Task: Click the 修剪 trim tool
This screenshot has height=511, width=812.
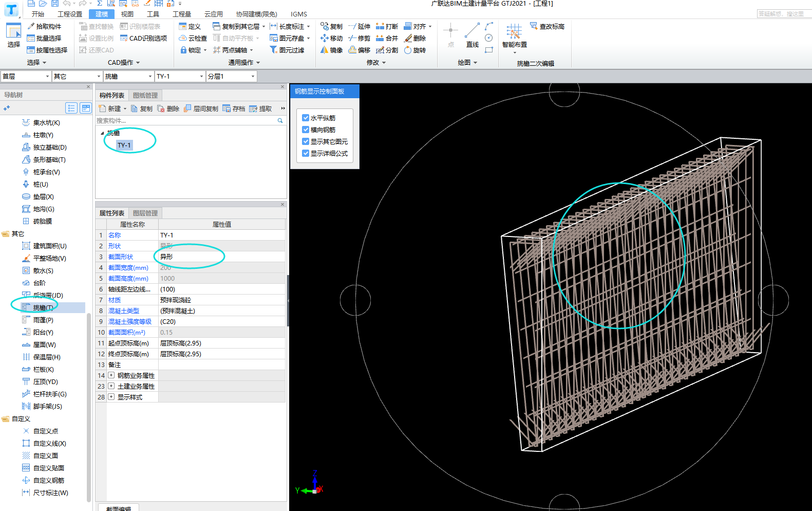Action: (359, 38)
